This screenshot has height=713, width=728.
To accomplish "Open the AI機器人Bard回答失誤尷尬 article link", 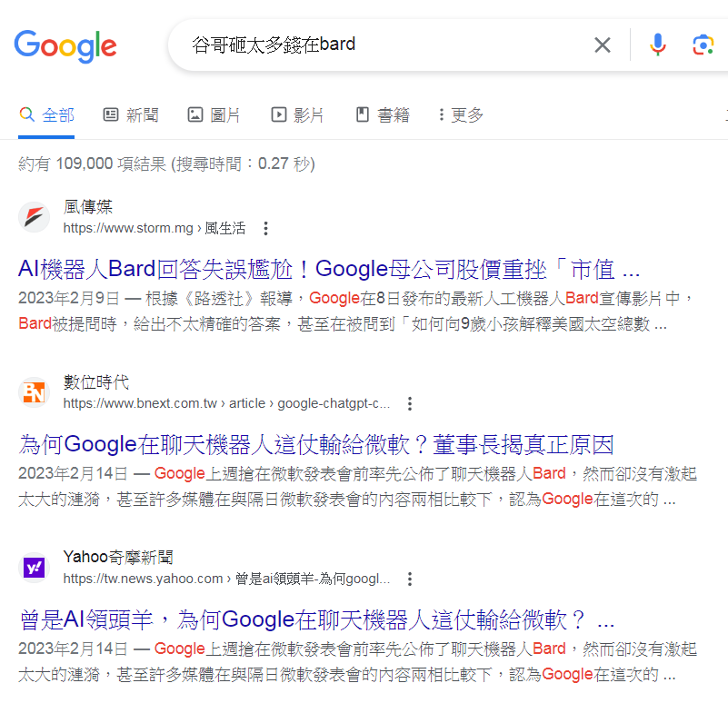I will [329, 269].
